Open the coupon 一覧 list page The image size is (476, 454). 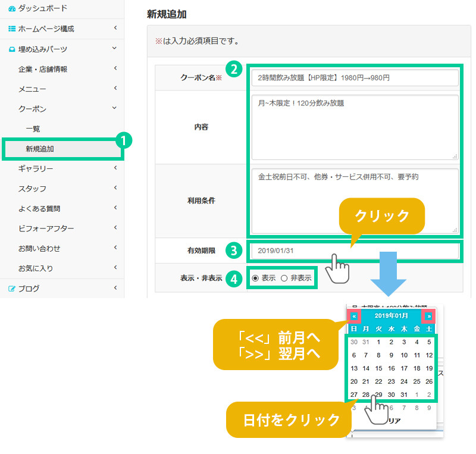33,129
